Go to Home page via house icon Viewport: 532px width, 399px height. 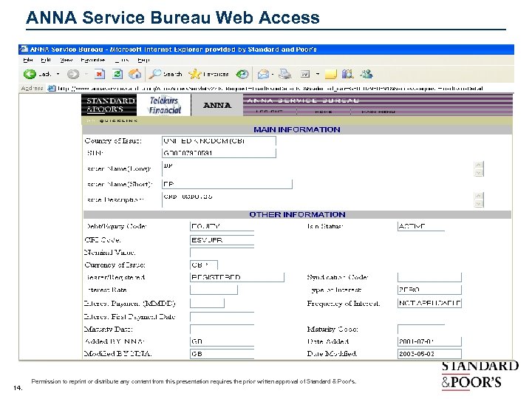134,74
